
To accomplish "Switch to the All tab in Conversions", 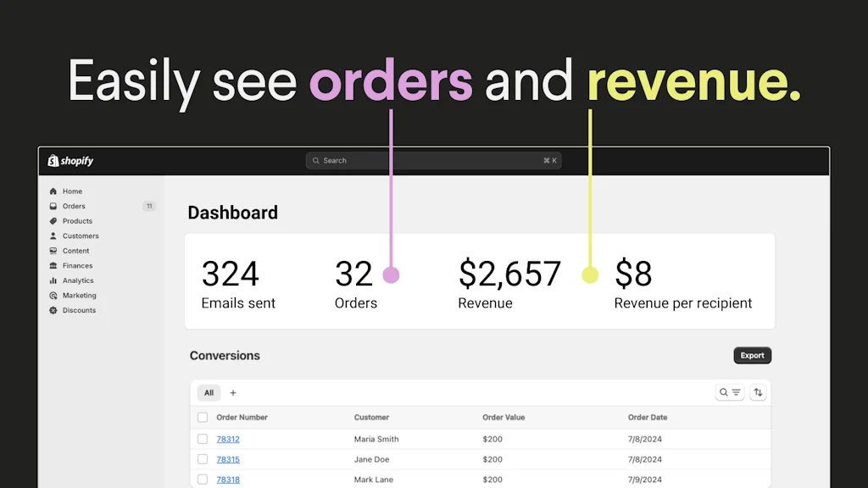I will click(x=209, y=392).
